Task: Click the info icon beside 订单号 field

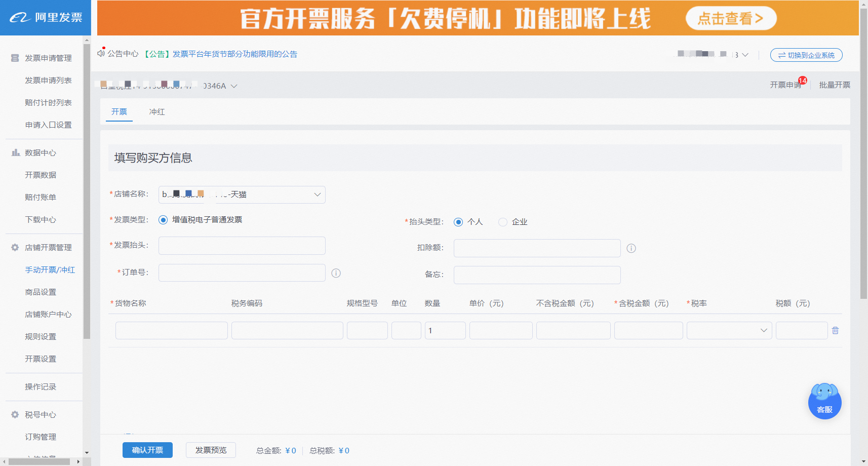Action: [336, 273]
